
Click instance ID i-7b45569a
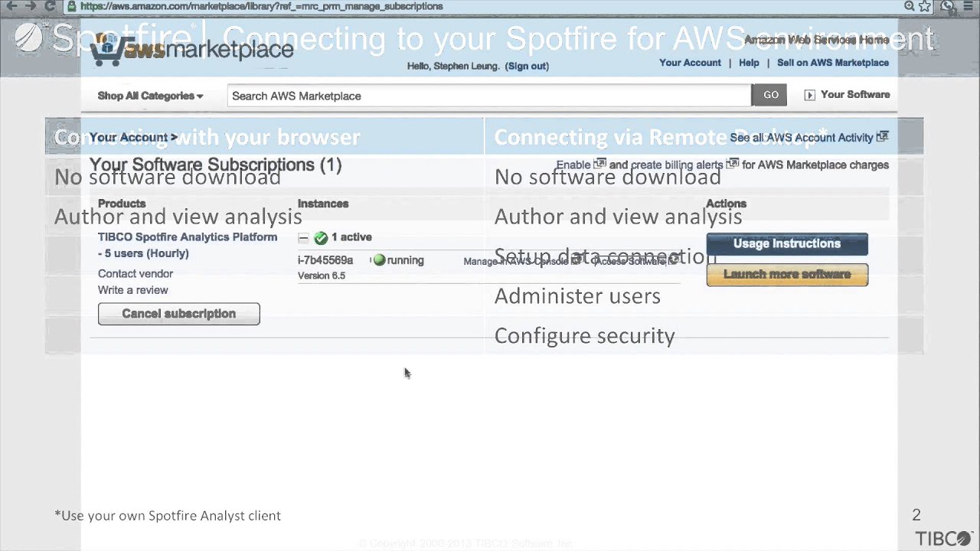click(325, 260)
